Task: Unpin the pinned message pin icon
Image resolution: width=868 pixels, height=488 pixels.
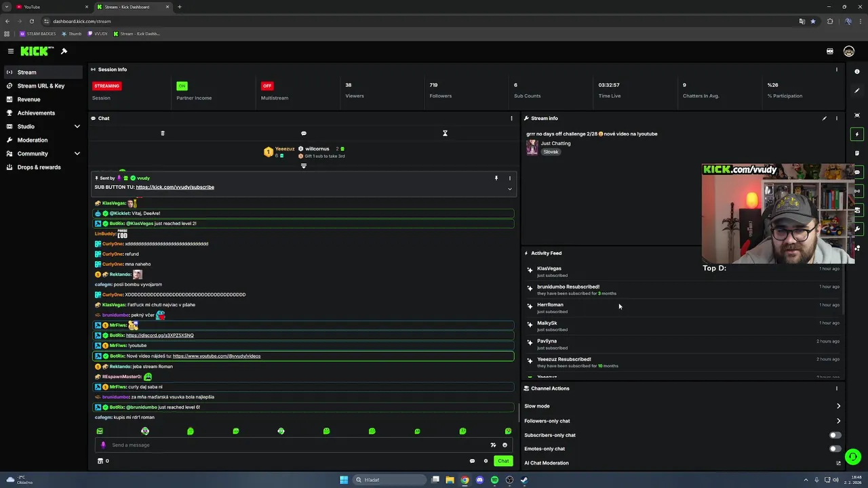Action: coord(496,178)
